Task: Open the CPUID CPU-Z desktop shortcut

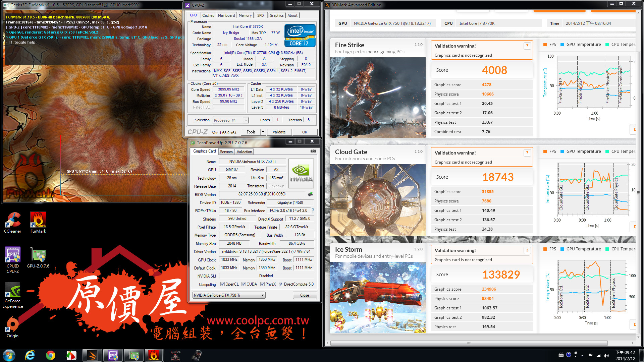Action: 13,260
